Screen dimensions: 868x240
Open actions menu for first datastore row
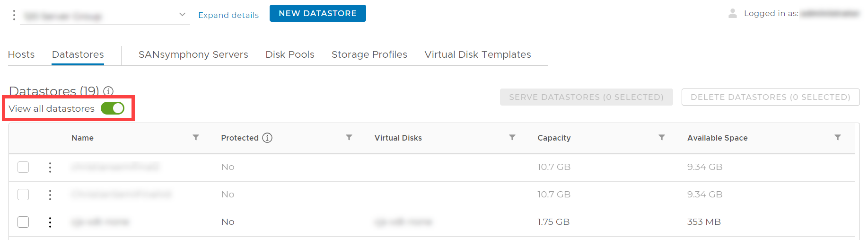(50, 167)
